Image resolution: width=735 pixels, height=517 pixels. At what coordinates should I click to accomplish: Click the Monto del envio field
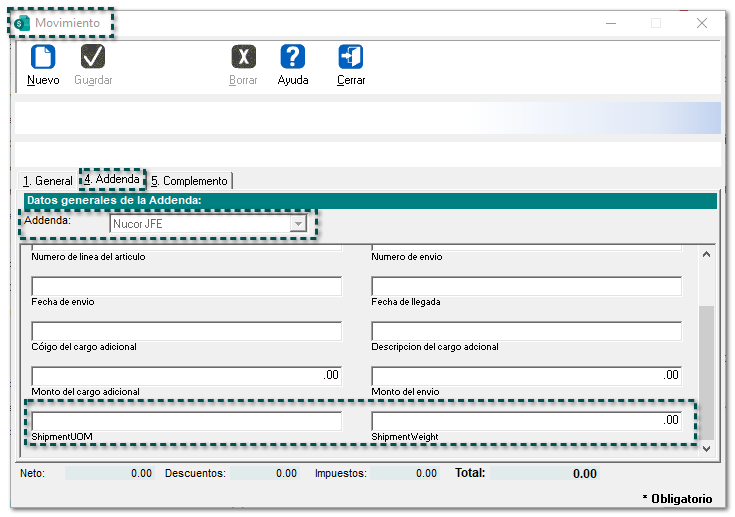tap(526, 376)
